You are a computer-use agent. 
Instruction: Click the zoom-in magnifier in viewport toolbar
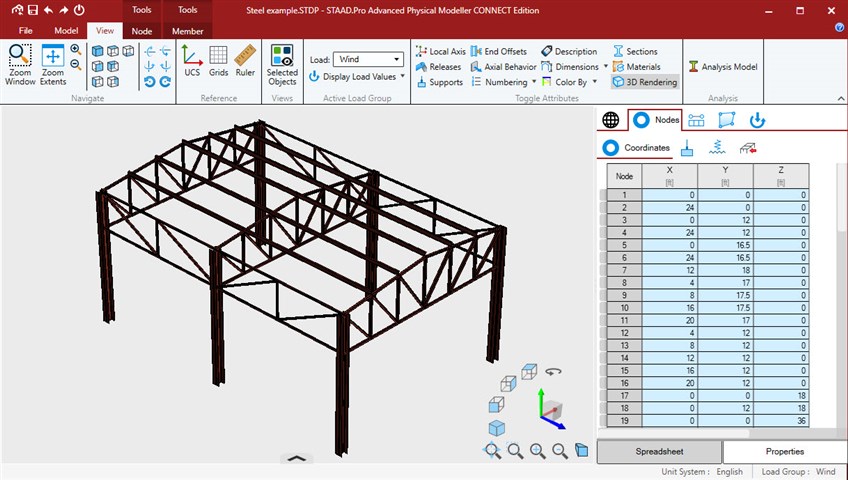click(x=537, y=450)
